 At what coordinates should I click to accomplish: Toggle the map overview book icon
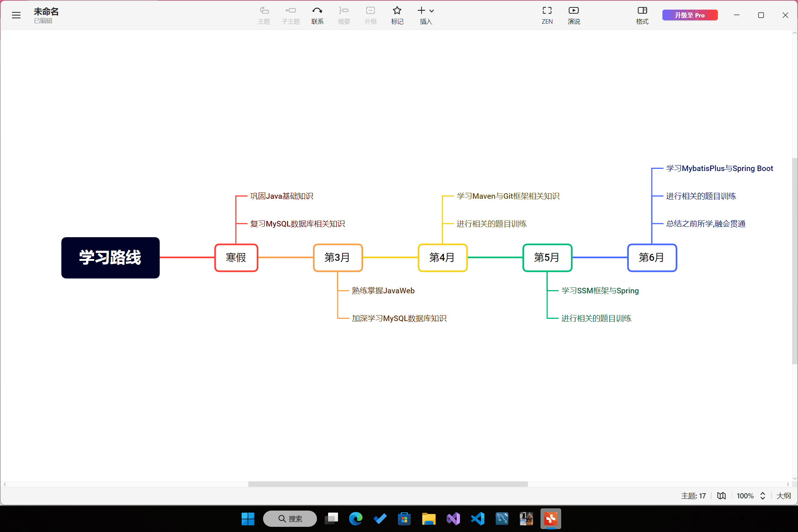point(721,496)
